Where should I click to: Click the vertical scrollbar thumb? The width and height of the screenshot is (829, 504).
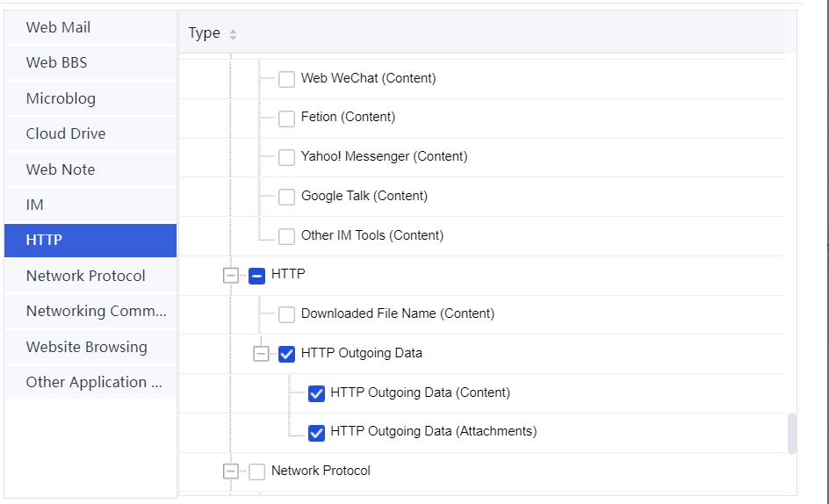pos(792,434)
